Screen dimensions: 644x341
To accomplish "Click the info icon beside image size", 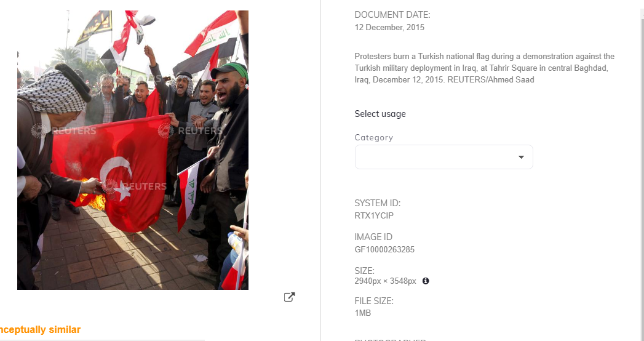I will [x=426, y=281].
